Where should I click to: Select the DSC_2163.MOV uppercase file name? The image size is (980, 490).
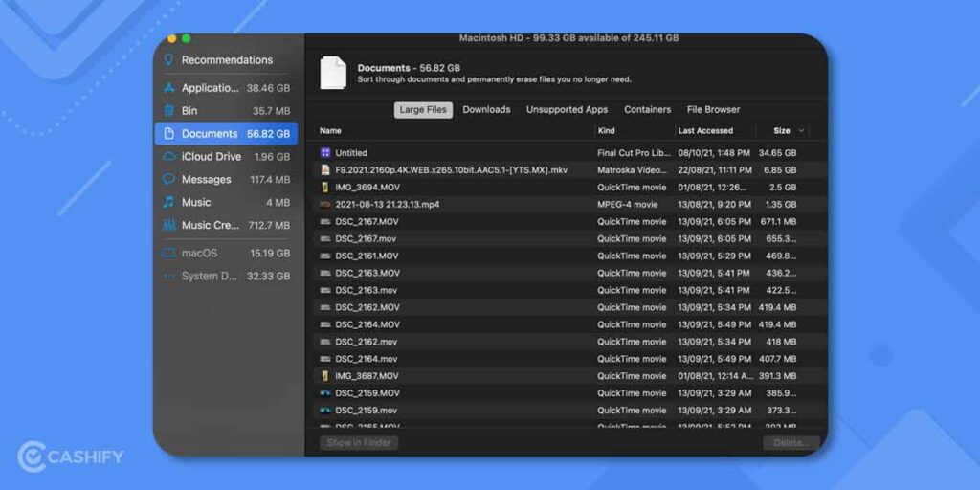(x=367, y=273)
